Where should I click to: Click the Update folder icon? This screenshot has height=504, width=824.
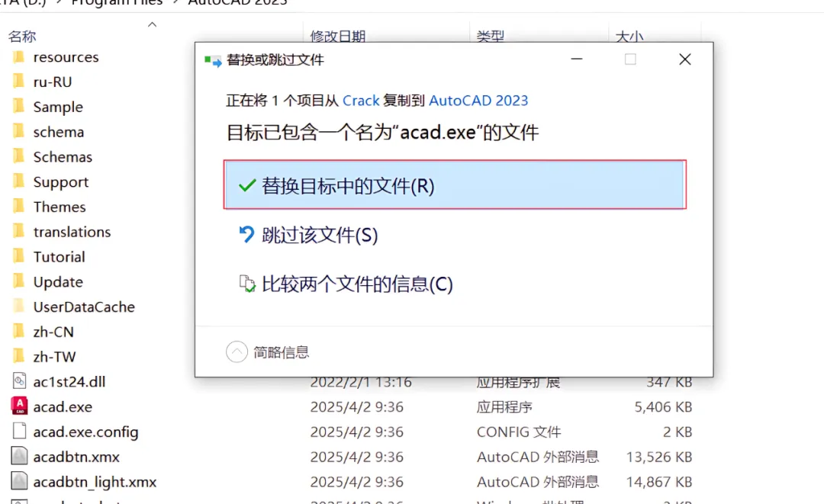tap(18, 281)
